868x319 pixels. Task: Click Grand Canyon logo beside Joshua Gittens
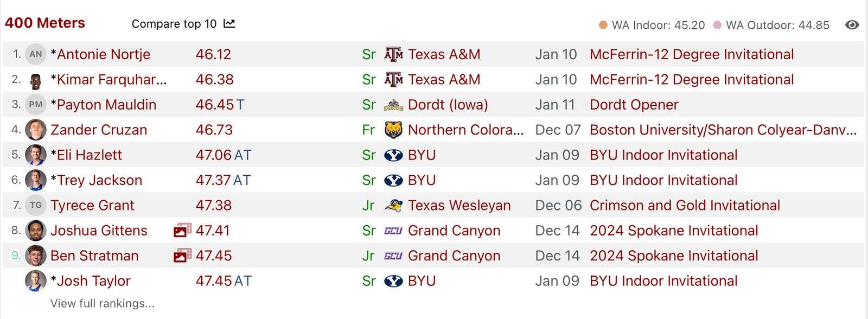(x=393, y=231)
